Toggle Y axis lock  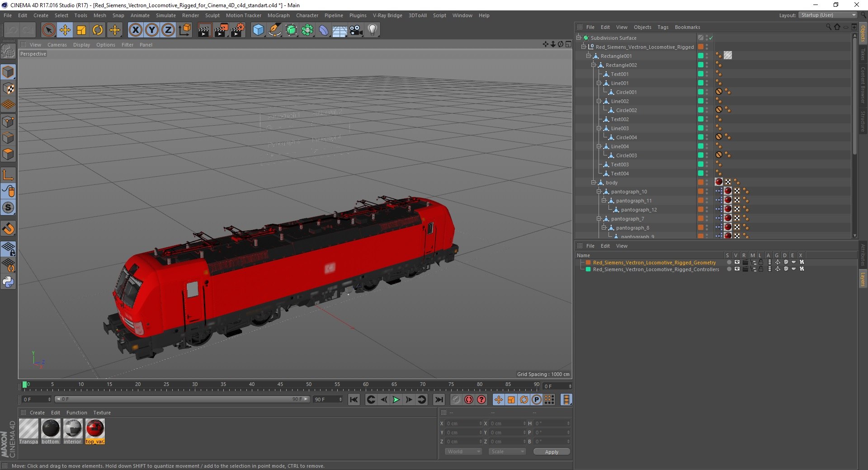click(152, 30)
